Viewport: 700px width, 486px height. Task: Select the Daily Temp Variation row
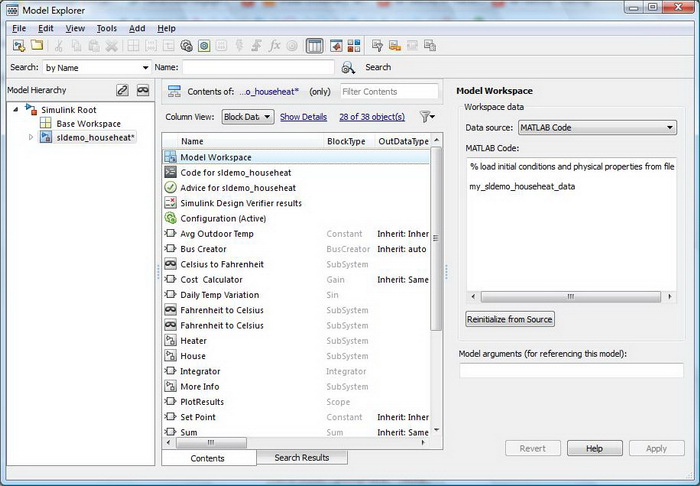click(296, 295)
